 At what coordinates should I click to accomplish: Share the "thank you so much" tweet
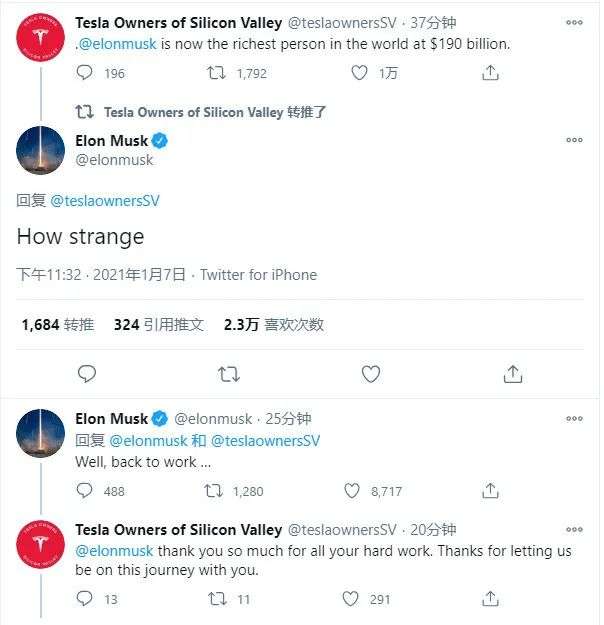(490, 599)
